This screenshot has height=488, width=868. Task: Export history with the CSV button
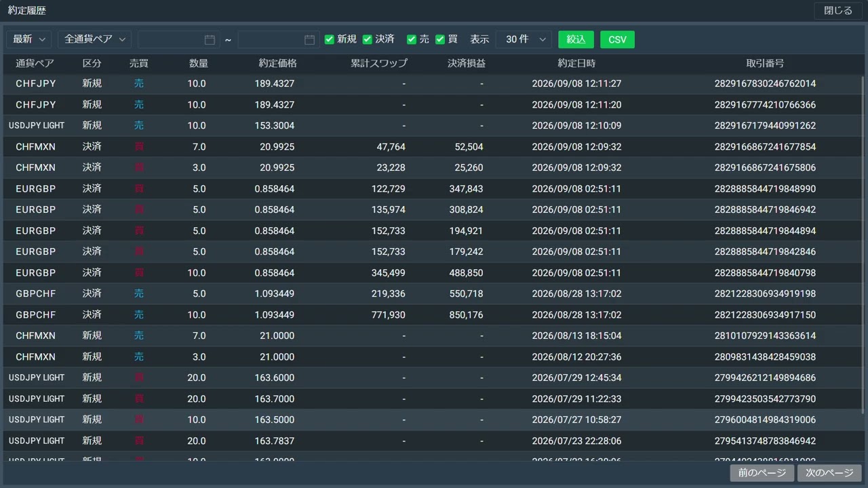coord(617,39)
